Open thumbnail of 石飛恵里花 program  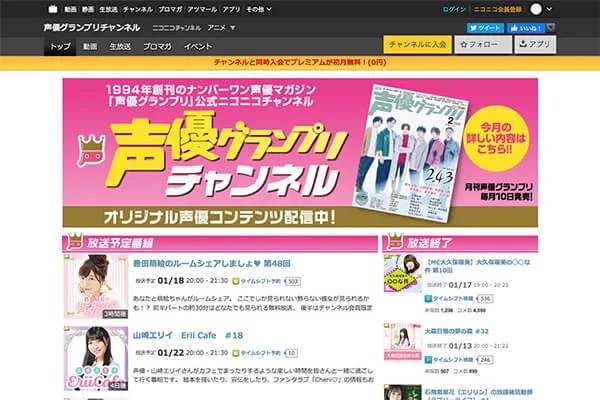pyautogui.click(x=403, y=392)
